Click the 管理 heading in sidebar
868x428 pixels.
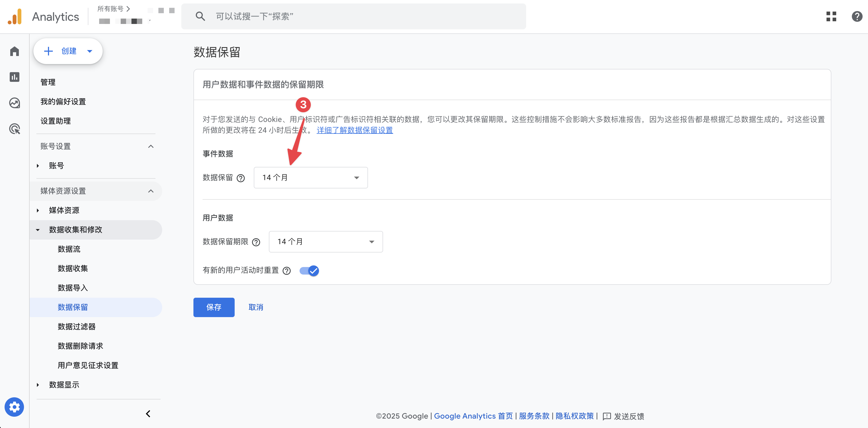click(x=48, y=82)
